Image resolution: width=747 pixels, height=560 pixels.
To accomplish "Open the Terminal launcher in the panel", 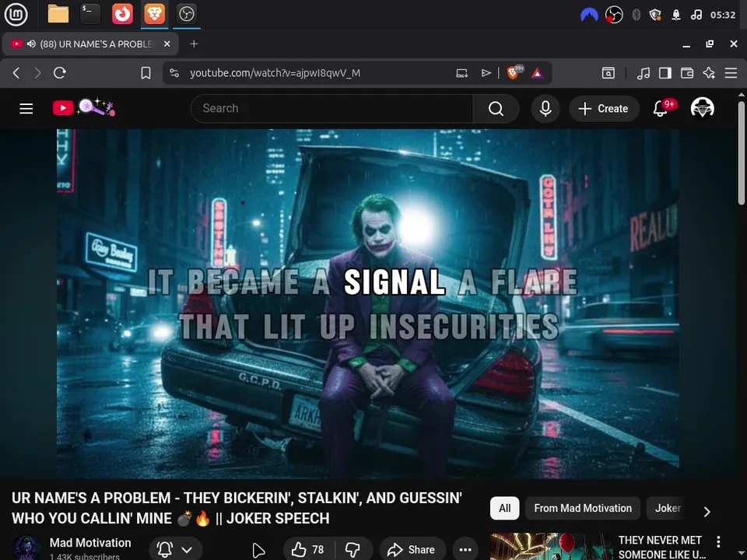I will 90,14.
